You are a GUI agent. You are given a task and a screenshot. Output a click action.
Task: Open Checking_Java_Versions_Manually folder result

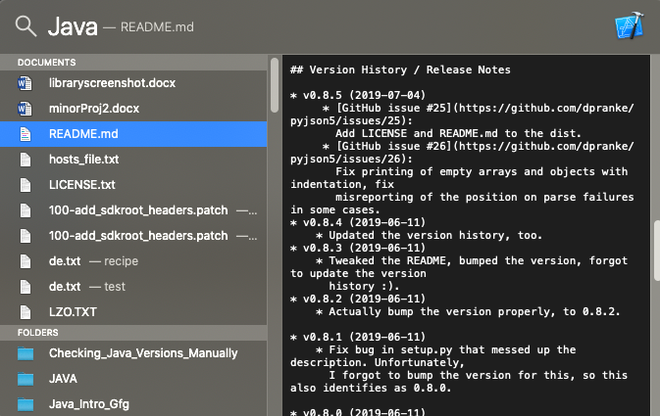click(133, 353)
